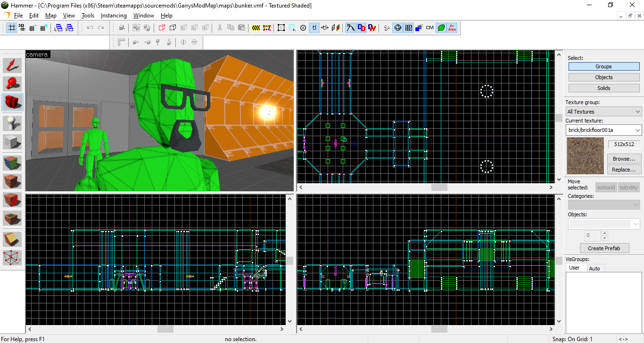
Task: Click the Larger grid plus icon
Action: tap(44, 28)
